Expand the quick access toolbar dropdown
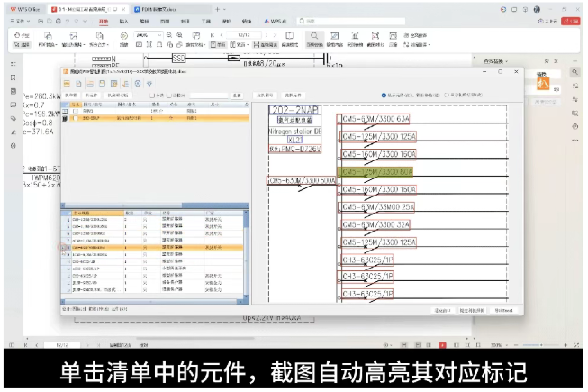588x392 pixels. coord(86,22)
